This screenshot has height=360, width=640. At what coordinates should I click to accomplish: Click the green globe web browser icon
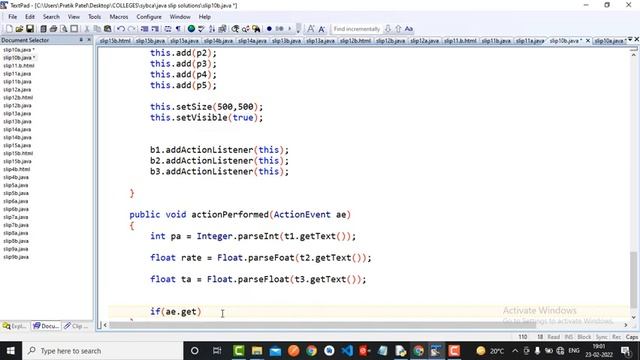pos(191,29)
